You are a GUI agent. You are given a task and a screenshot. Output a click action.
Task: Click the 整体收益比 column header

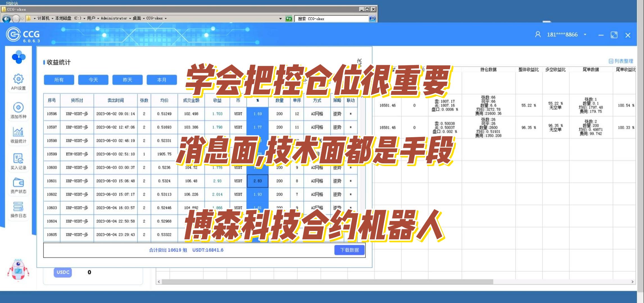[529, 69]
